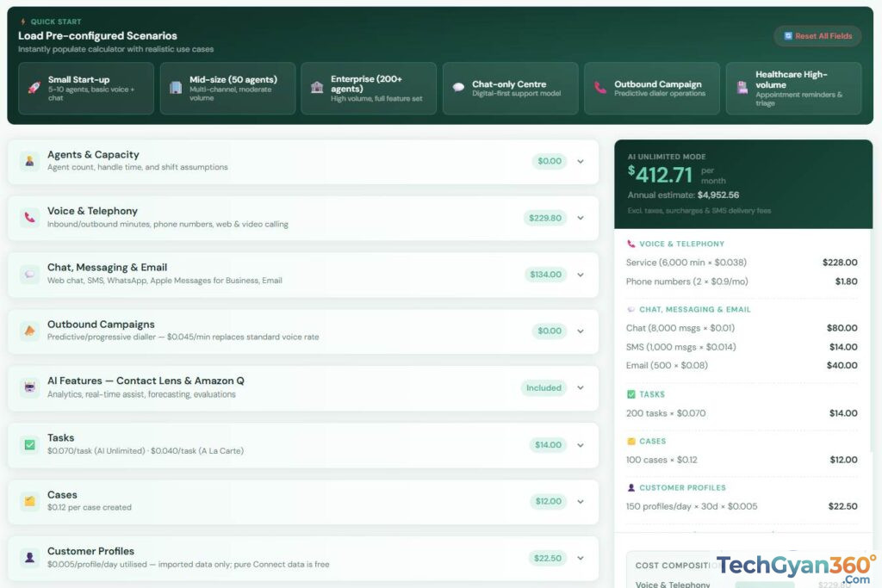Click the Voice & Telephony phone icon
The width and height of the screenshot is (882, 588).
(x=30, y=218)
